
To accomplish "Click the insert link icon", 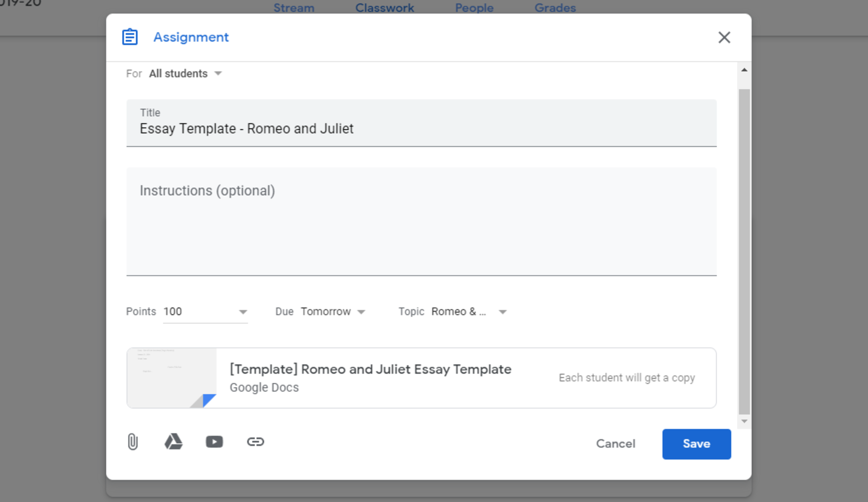I will (255, 442).
